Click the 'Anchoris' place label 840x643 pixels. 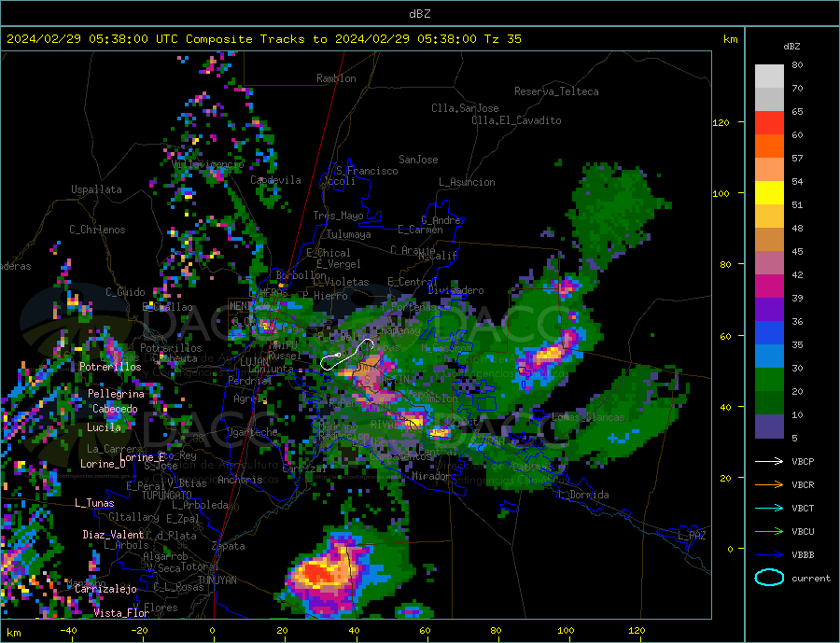pos(240,480)
